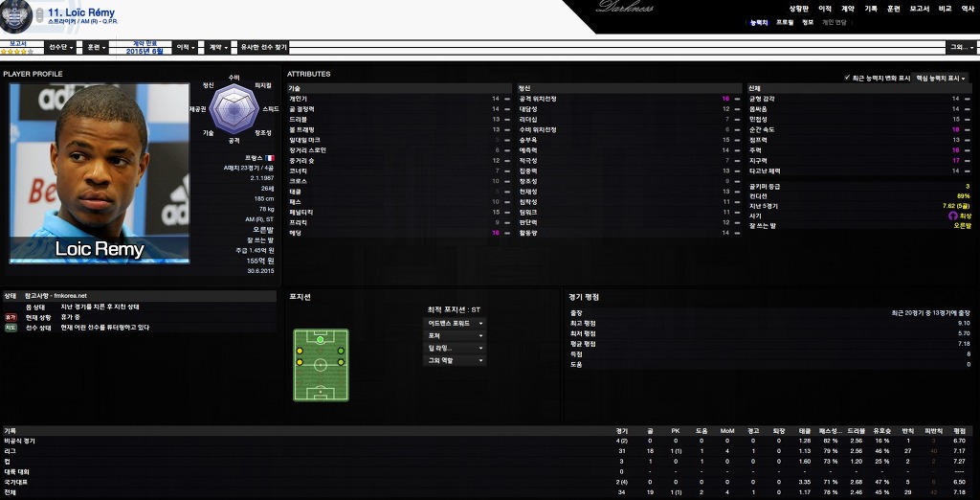Click the 공격 위치선정 attribute value 16

click(x=725, y=99)
